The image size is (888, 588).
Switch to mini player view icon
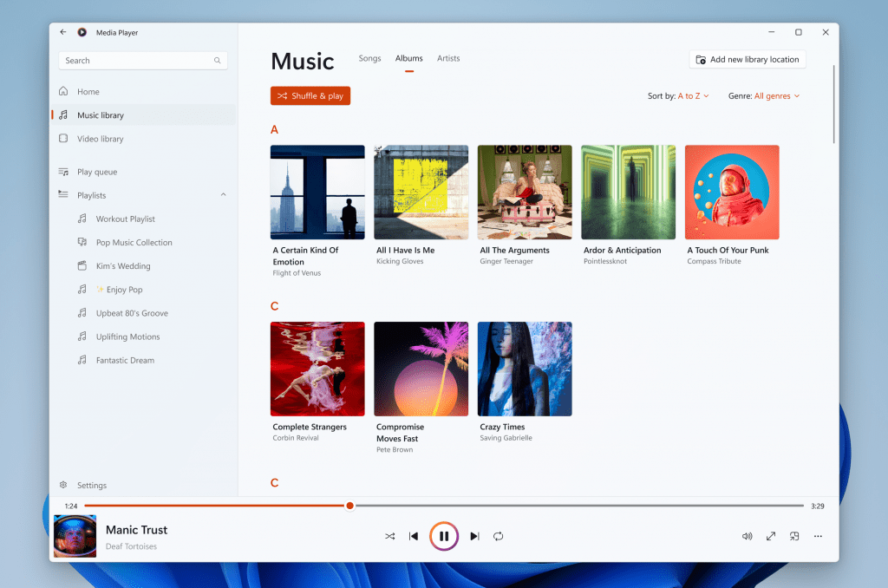794,536
